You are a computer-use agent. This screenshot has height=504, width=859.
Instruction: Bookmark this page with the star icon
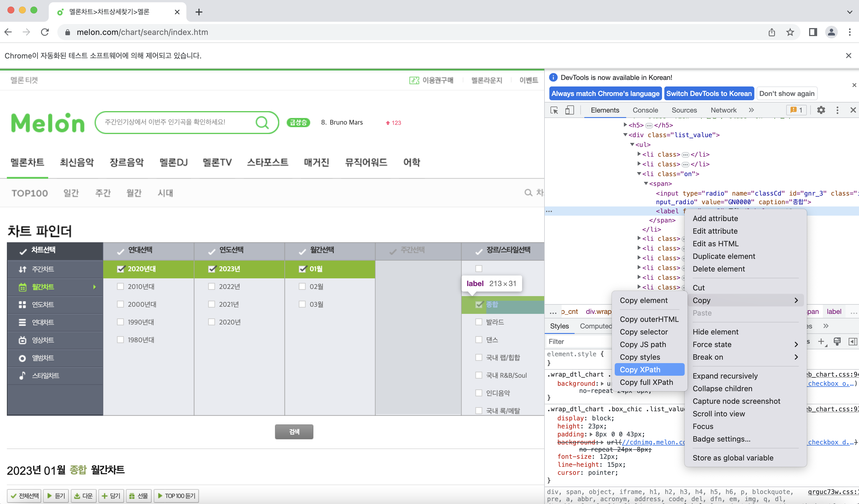click(x=790, y=32)
